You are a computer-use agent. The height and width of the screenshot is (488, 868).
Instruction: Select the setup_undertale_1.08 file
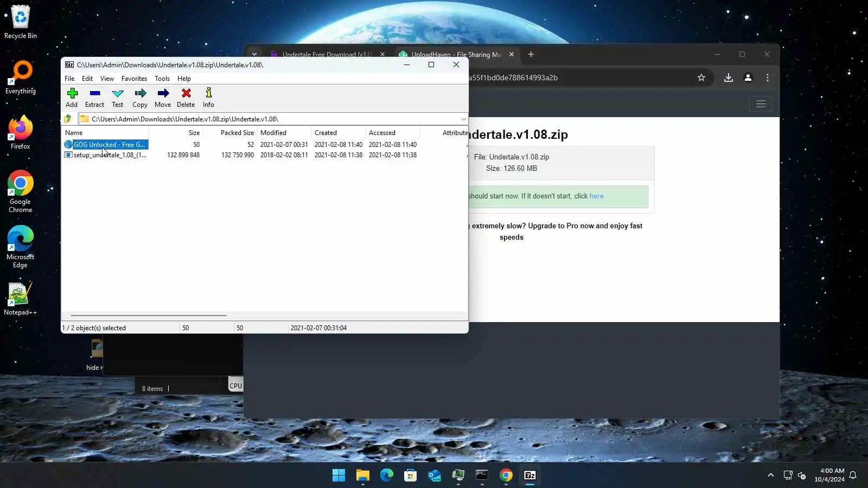[265, 155]
